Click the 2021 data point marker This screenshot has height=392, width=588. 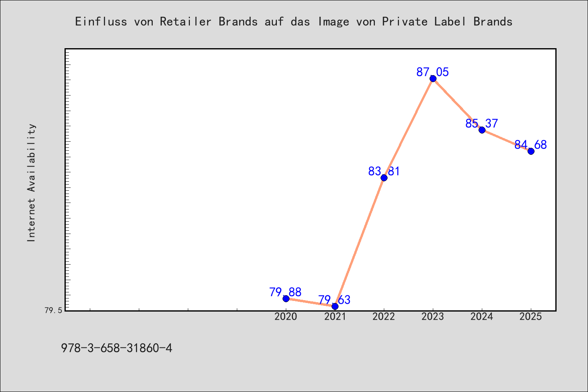tap(335, 306)
